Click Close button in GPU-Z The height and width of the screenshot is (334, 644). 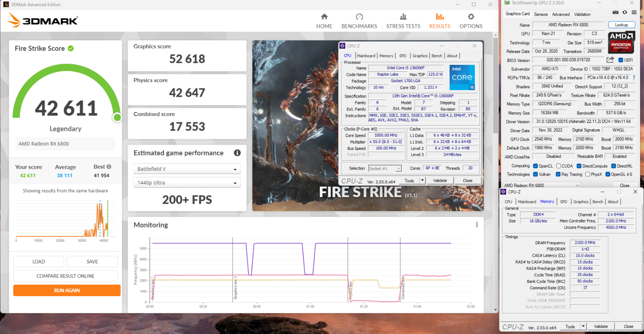point(625,185)
